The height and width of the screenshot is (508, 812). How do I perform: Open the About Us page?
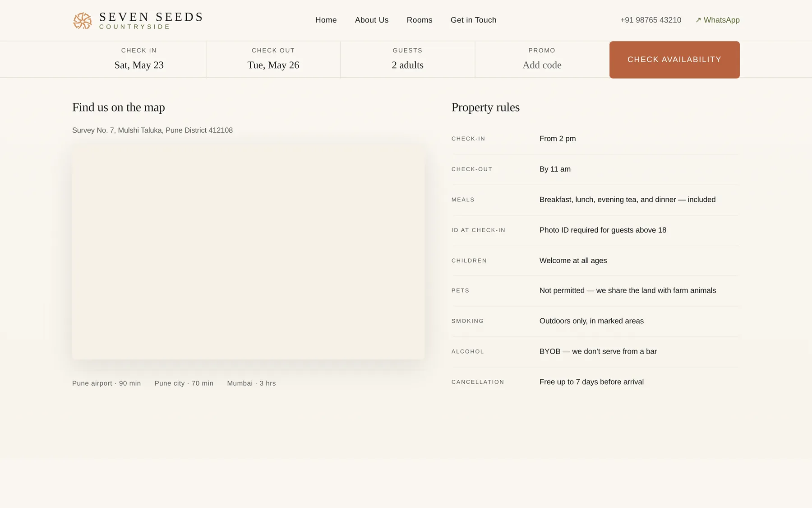coord(372,20)
